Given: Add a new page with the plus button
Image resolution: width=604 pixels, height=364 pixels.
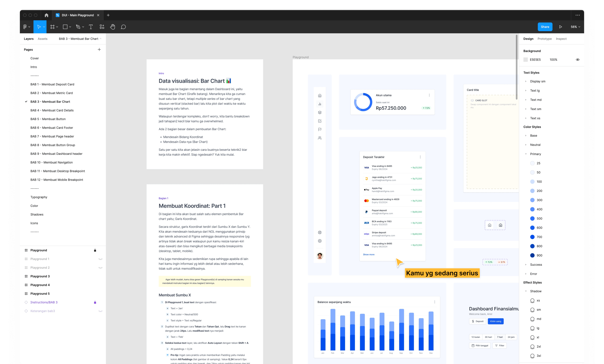Looking at the screenshot, I should (99, 49).
